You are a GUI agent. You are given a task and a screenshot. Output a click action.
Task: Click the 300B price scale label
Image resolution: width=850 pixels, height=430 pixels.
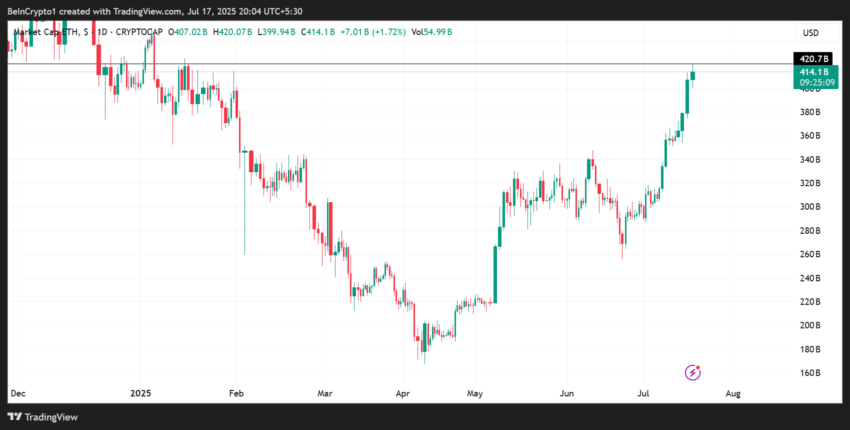(x=810, y=207)
